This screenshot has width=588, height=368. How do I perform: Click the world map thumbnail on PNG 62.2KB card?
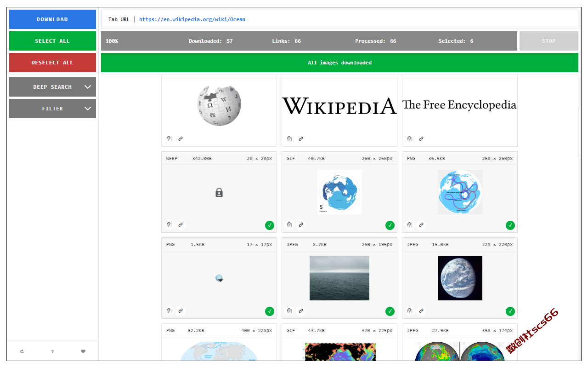point(219,351)
